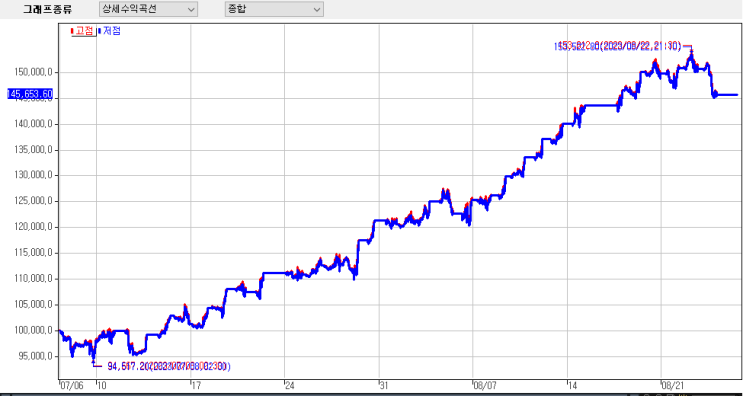Click the 125,000.0 y-axis label
743x396 pixels.
33,201
